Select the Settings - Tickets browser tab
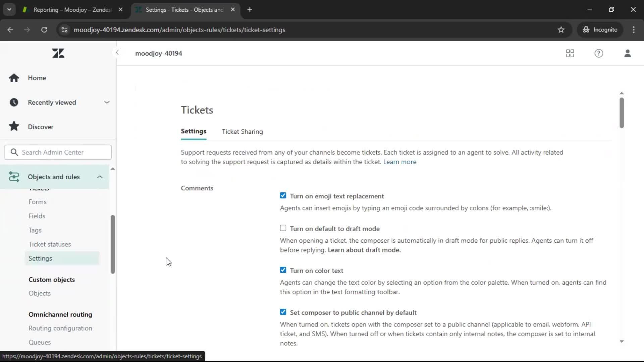The height and width of the screenshot is (362, 644). tap(184, 10)
